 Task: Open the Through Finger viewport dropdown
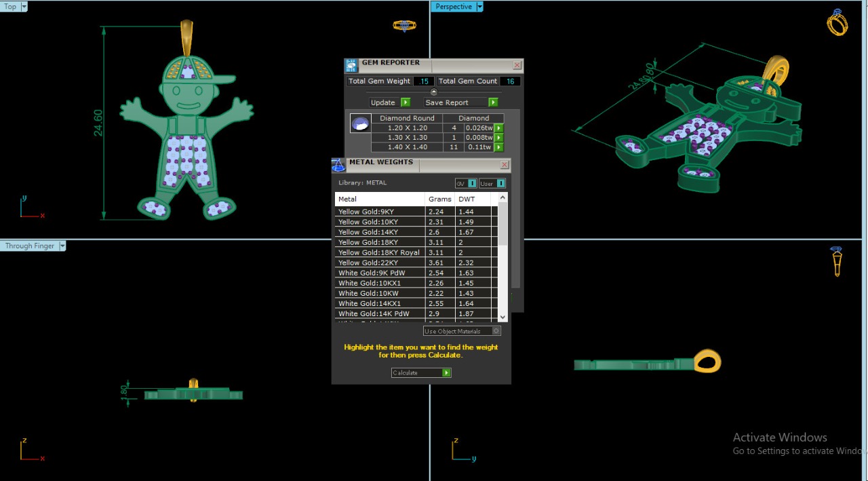(x=62, y=246)
